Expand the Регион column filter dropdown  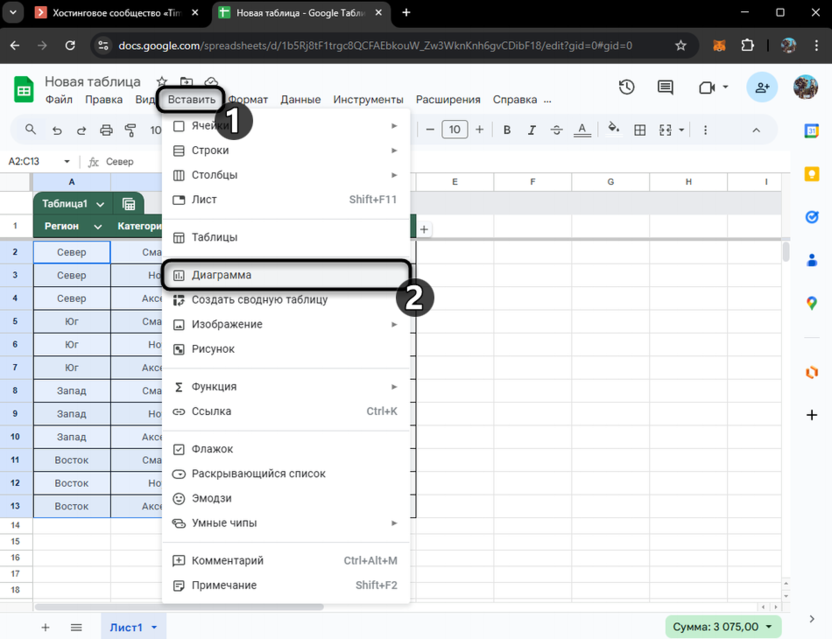[97, 227]
